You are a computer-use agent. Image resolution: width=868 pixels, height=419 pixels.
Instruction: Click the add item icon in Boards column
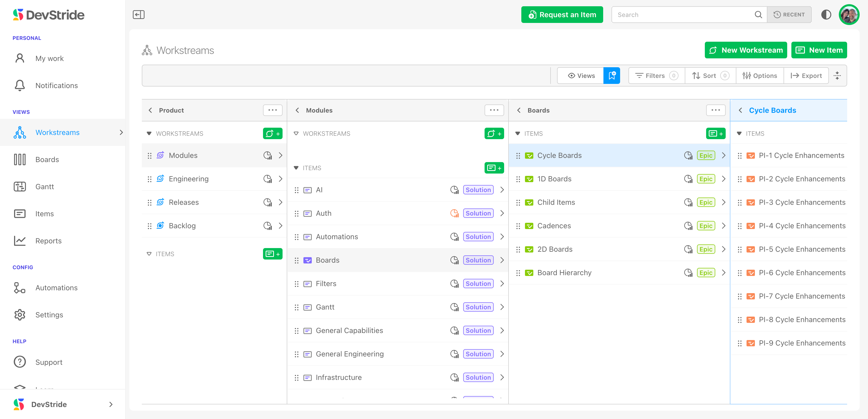click(x=715, y=133)
